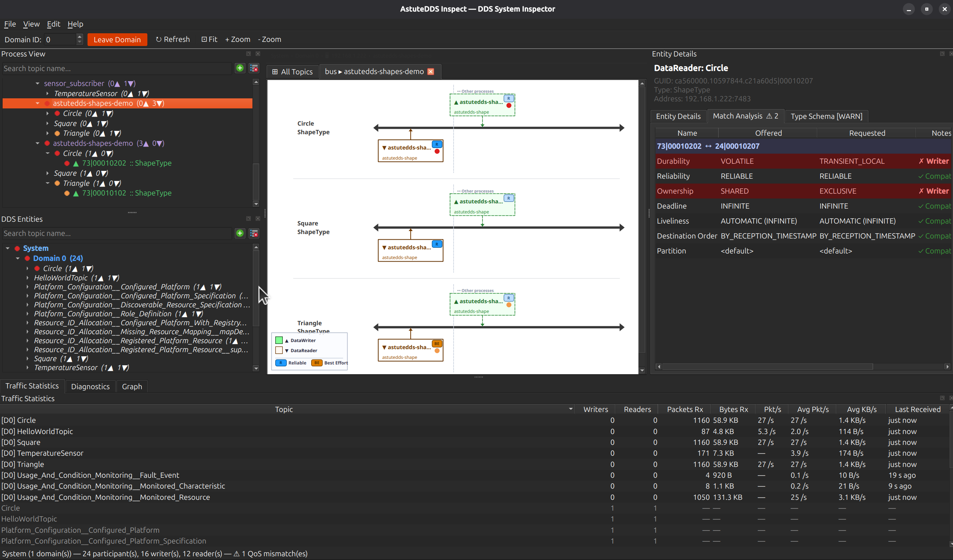Select Circle DataReader node in diagram

coord(410,151)
